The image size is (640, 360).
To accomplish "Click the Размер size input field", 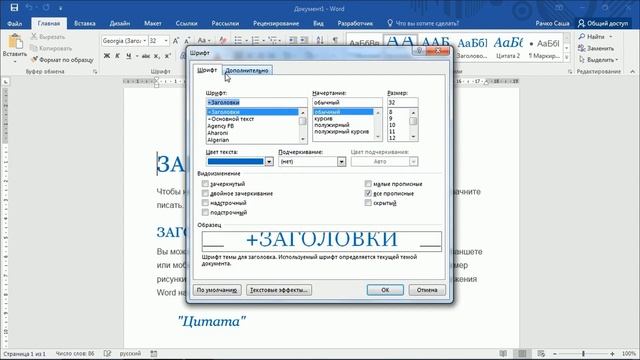I will (x=402, y=102).
